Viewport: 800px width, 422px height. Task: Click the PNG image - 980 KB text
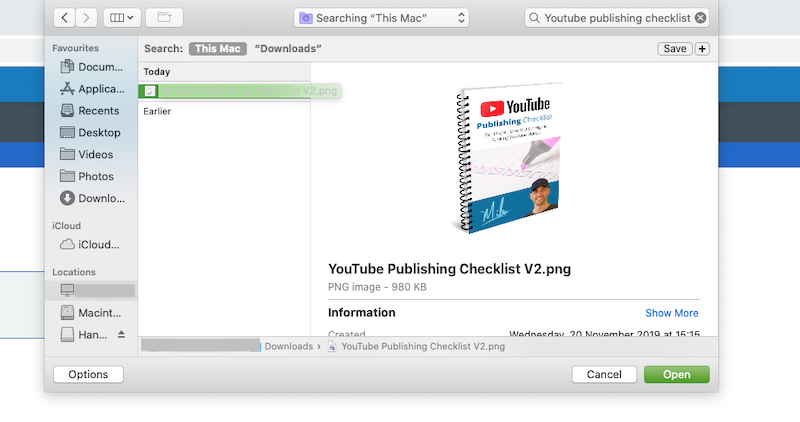click(377, 287)
